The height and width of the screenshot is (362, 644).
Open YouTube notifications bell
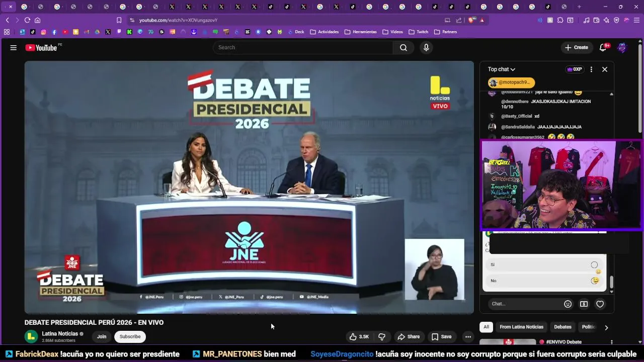pos(603,47)
